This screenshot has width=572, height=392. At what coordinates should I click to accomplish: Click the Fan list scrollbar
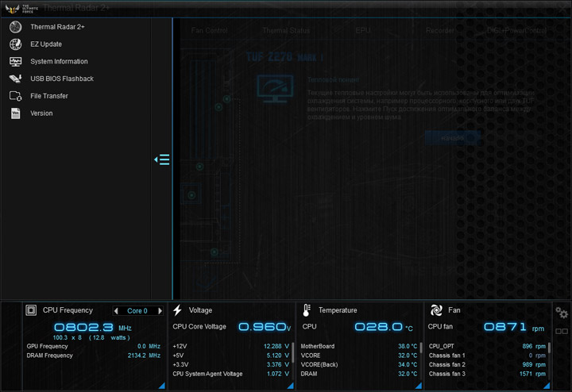click(549, 348)
